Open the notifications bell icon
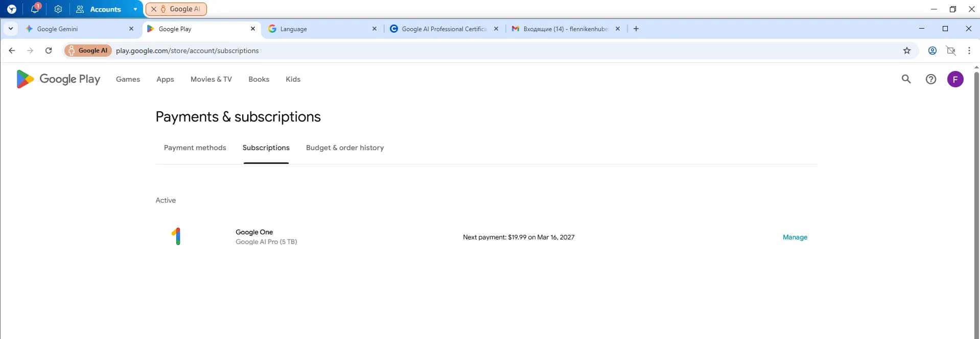Image resolution: width=980 pixels, height=339 pixels. pyautogui.click(x=35, y=9)
